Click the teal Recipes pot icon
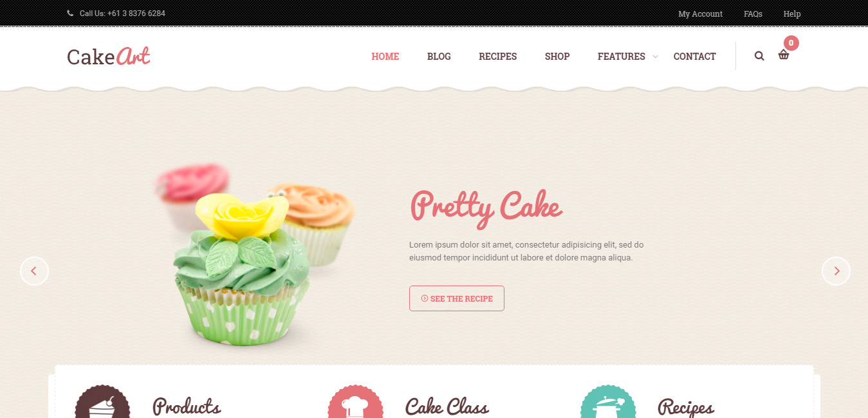Screen dimensions: 868x418 coord(608,403)
